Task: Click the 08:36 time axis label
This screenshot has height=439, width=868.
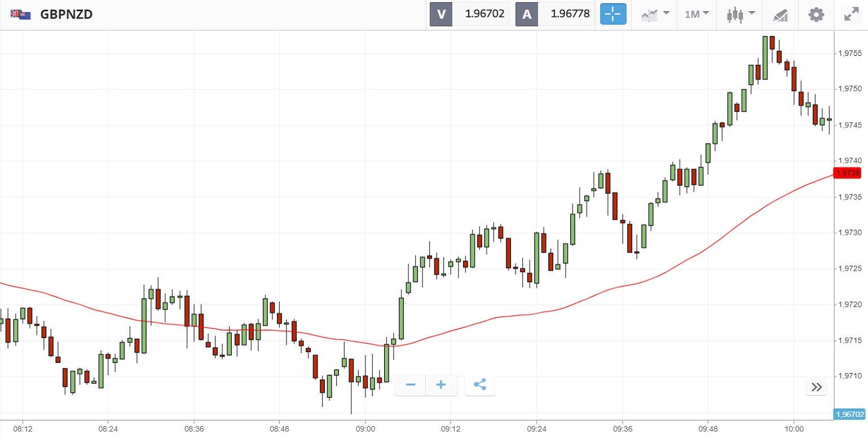Action: pos(194,429)
